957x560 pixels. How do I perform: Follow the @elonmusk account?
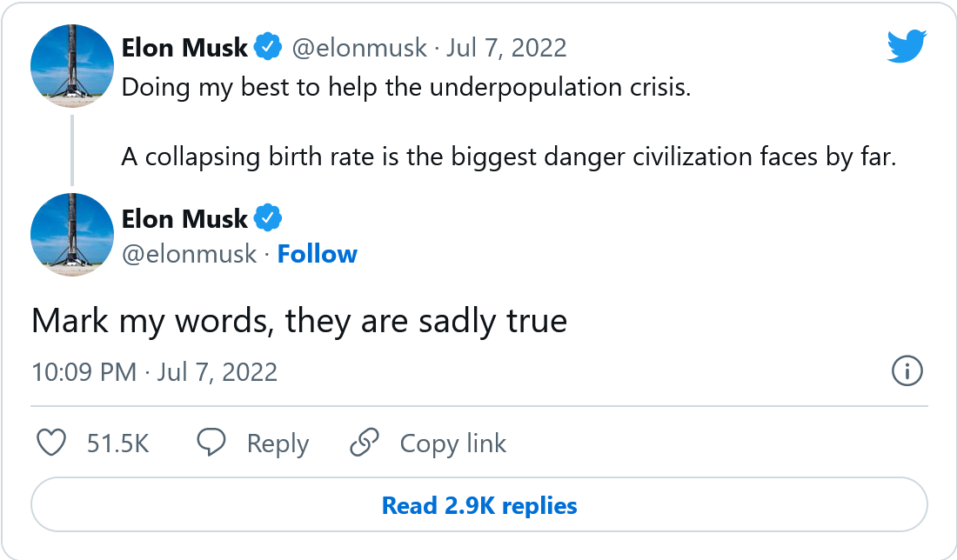point(317,254)
